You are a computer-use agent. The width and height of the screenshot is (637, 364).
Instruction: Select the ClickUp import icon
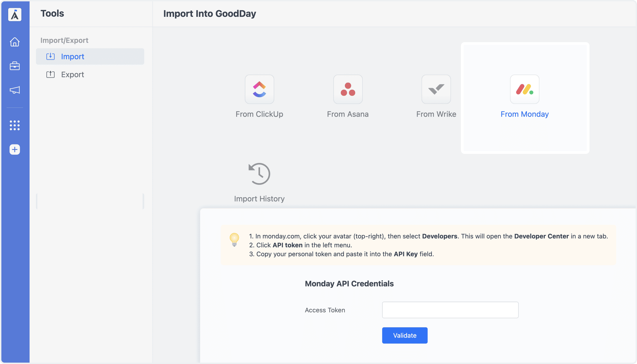pos(259,89)
